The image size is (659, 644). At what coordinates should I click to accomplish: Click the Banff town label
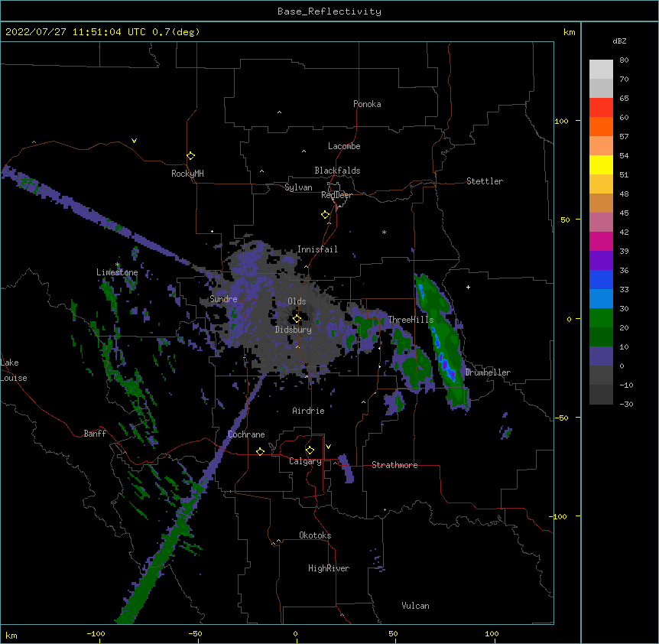point(95,434)
